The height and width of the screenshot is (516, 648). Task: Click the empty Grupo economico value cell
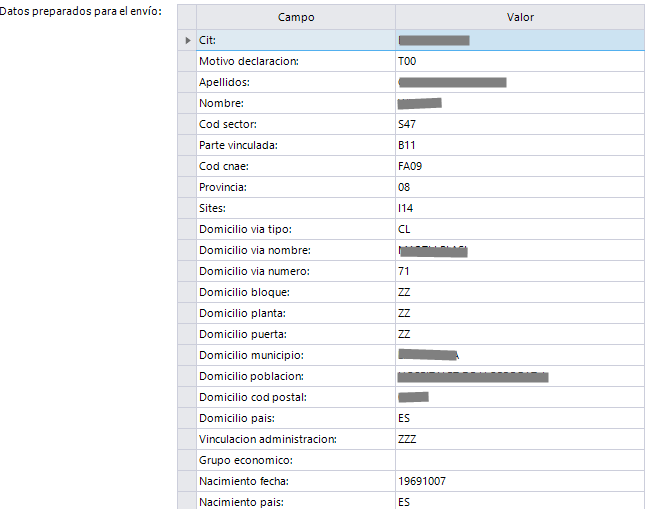(520, 460)
